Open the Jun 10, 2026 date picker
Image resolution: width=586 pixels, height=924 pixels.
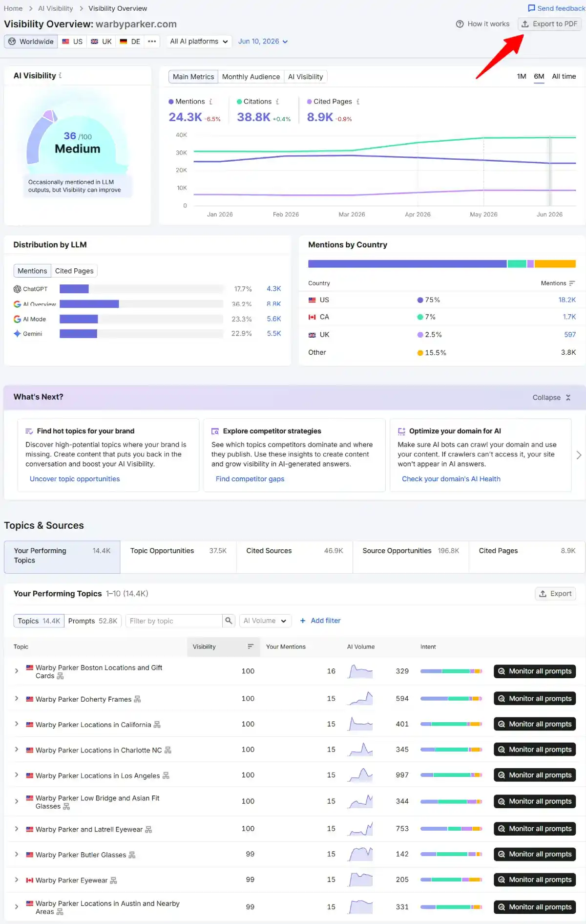pyautogui.click(x=263, y=42)
